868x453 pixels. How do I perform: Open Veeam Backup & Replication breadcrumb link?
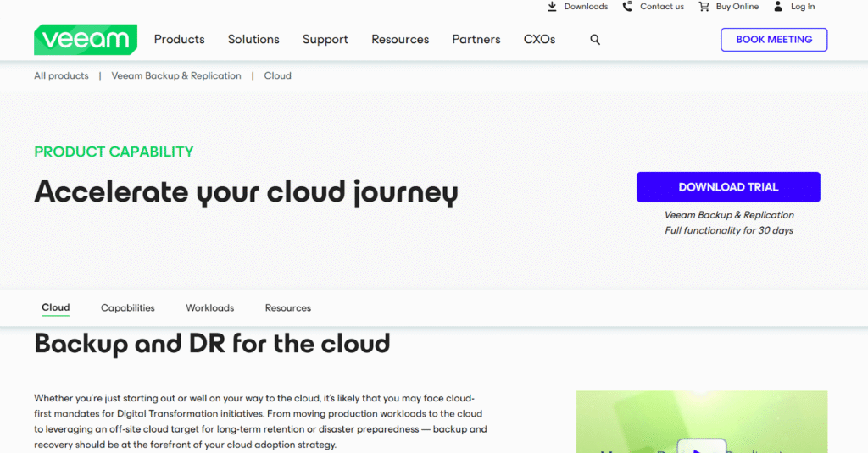click(x=176, y=76)
